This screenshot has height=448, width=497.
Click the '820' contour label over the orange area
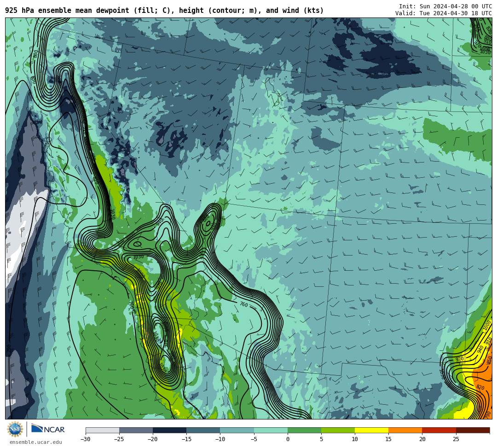click(x=480, y=387)
